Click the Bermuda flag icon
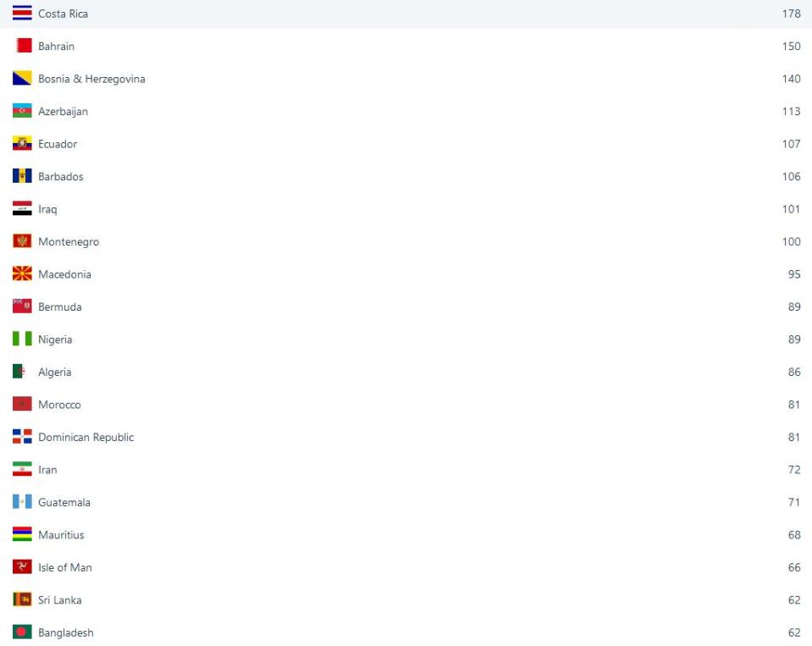This screenshot has height=646, width=812. point(22,306)
